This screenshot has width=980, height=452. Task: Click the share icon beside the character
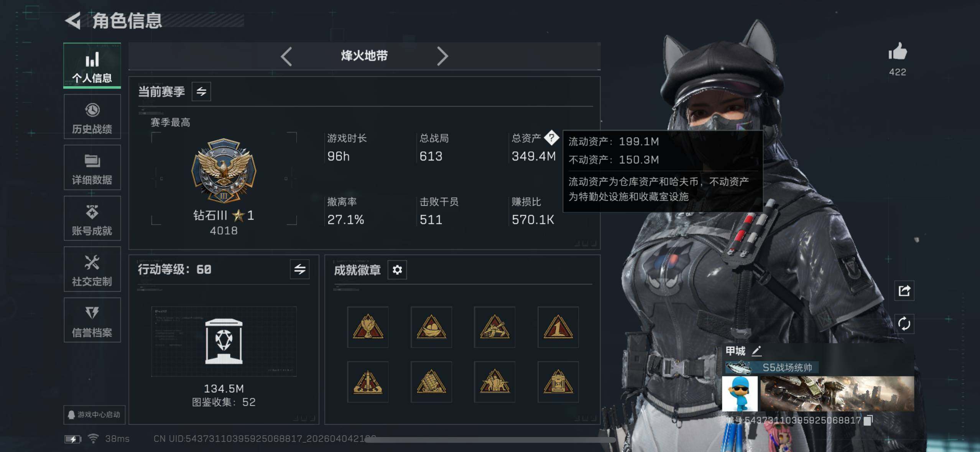904,291
